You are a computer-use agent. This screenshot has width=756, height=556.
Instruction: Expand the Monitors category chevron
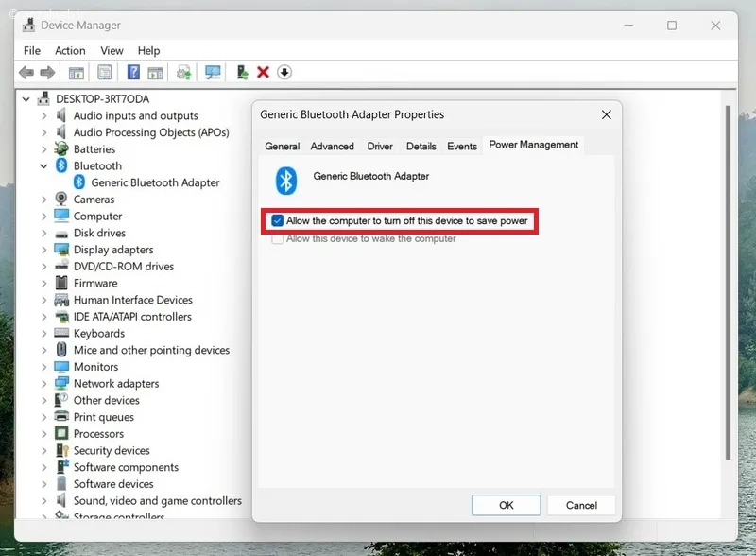click(43, 367)
